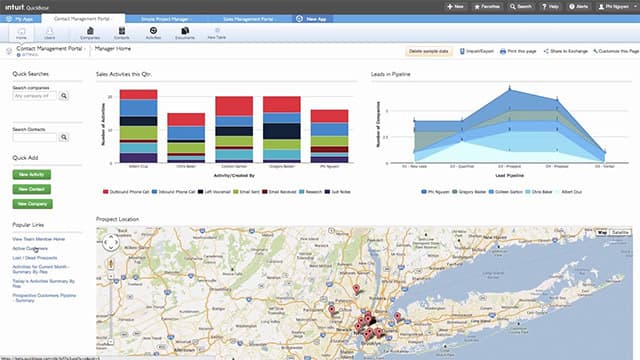
Task: Open the Alerts notification icon
Action: click(x=579, y=7)
